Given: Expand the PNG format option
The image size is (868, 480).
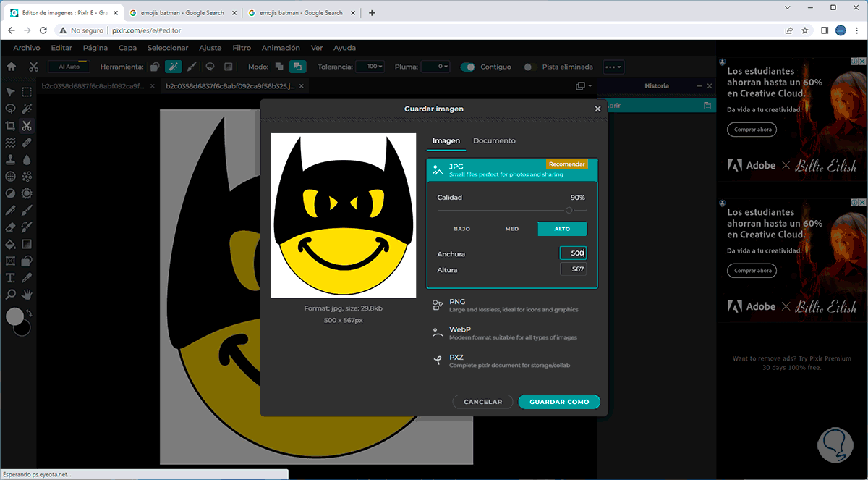Looking at the screenshot, I should (x=512, y=305).
